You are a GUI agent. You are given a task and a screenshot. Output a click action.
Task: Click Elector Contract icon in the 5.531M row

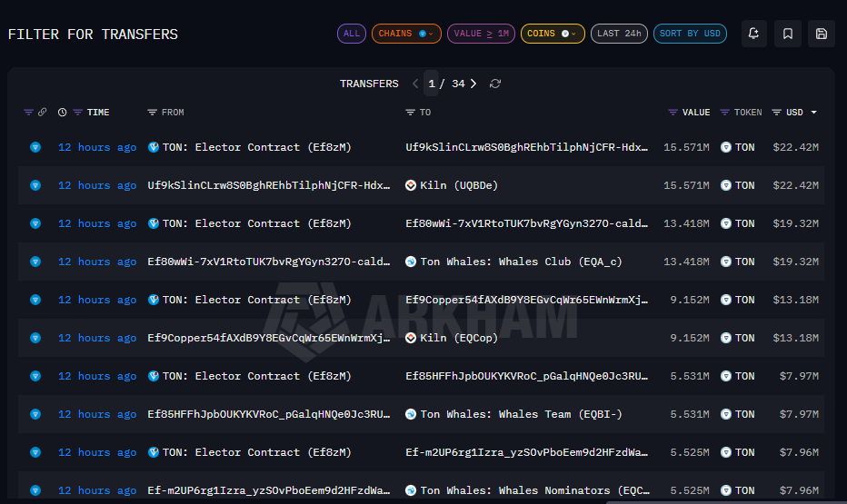click(154, 376)
